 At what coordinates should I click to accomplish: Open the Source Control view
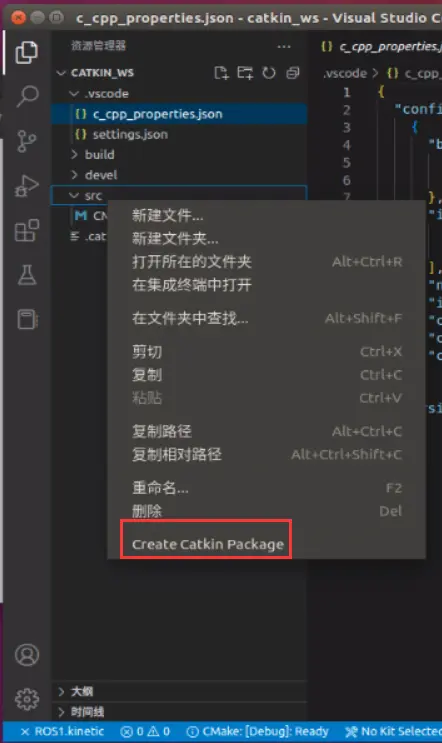[27, 141]
